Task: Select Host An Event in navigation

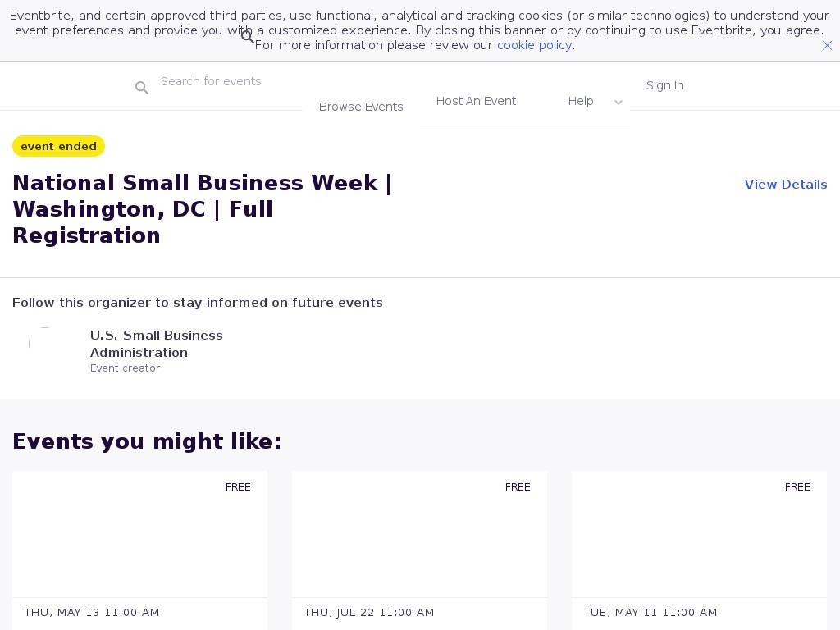Action: coord(476,101)
